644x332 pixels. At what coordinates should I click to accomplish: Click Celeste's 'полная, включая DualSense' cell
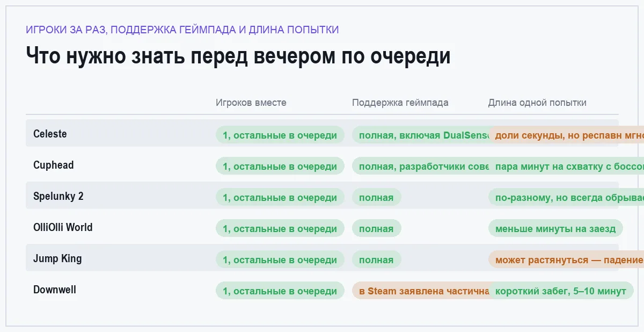coord(420,135)
